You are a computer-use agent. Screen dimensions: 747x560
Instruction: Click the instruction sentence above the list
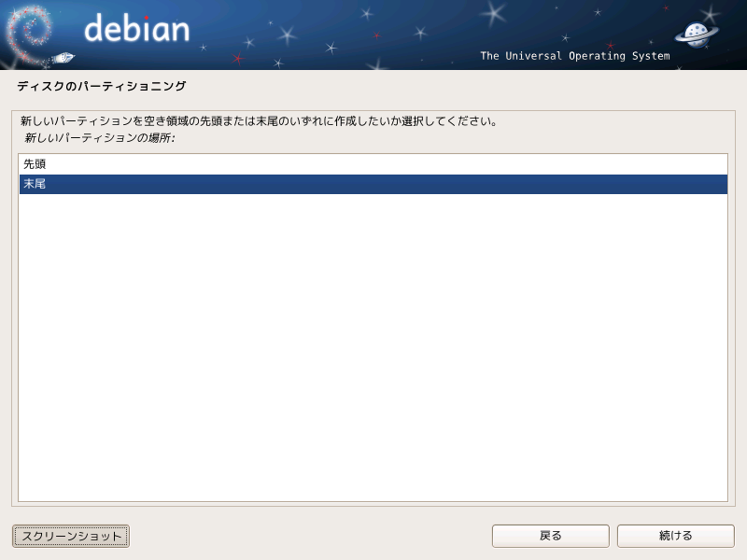point(260,121)
